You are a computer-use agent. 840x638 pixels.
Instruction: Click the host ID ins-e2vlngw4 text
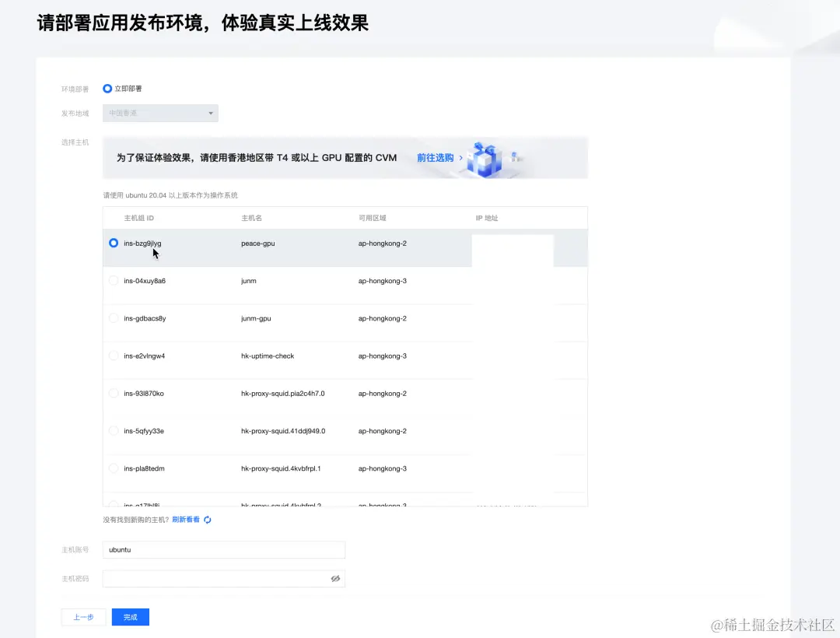coord(144,356)
